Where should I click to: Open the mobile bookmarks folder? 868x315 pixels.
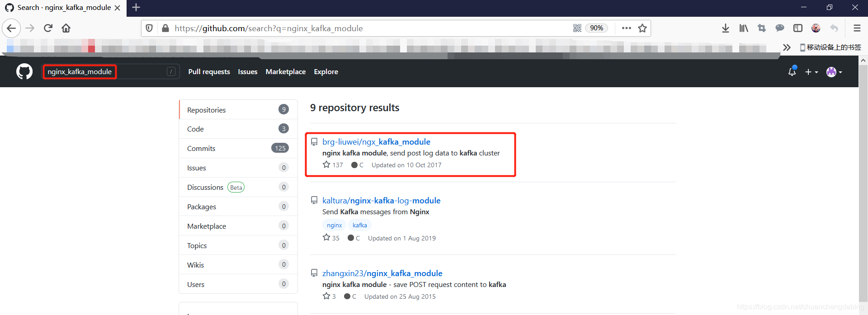pyautogui.click(x=830, y=47)
